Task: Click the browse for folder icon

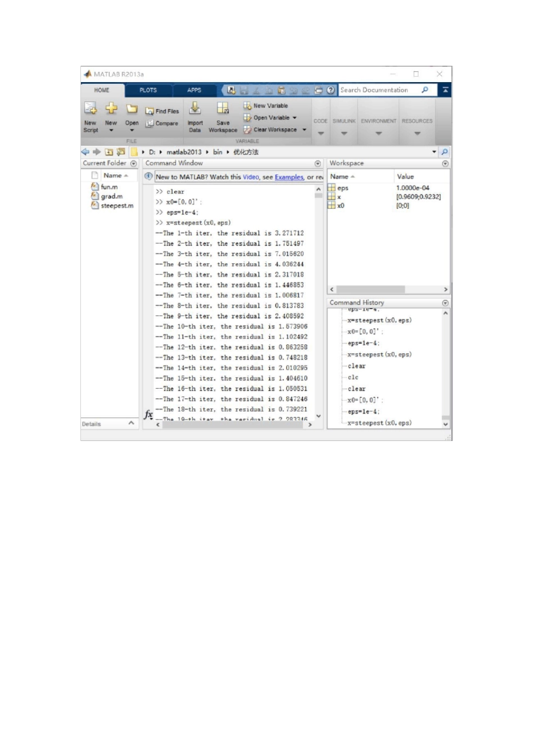Action: click(x=121, y=152)
